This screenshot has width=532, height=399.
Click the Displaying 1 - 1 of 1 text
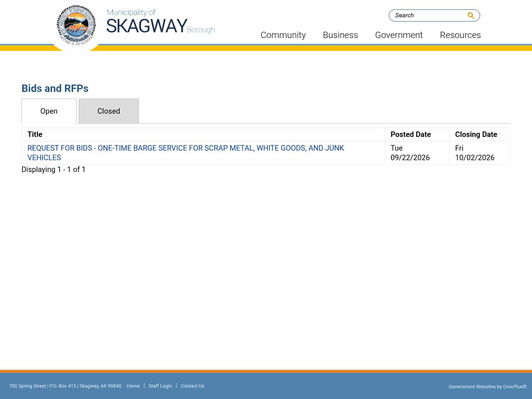pos(54,169)
